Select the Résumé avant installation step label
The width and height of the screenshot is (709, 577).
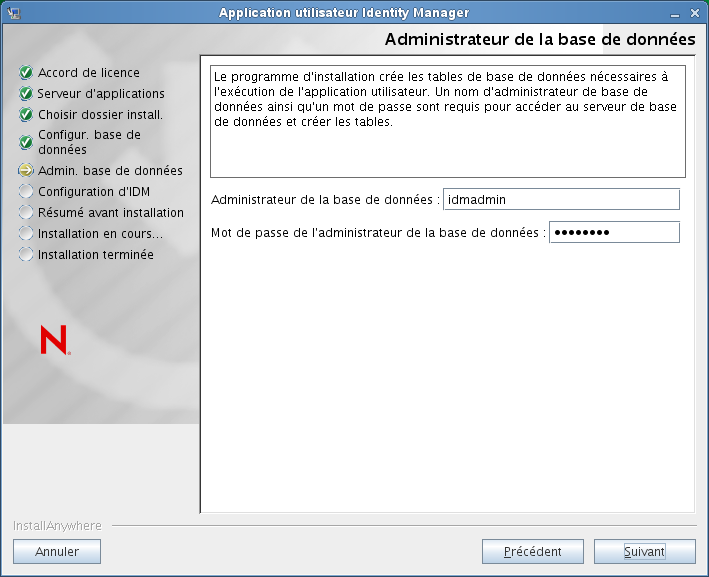point(111,212)
